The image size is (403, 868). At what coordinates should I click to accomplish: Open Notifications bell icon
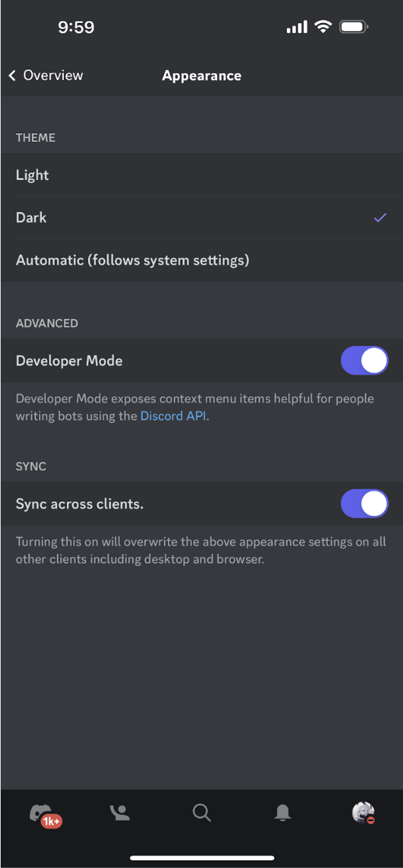point(283,813)
